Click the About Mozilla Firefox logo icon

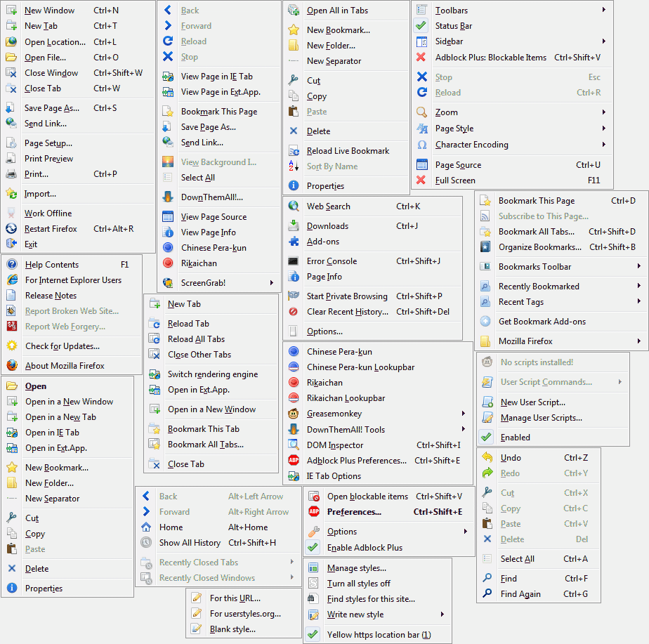(x=12, y=365)
